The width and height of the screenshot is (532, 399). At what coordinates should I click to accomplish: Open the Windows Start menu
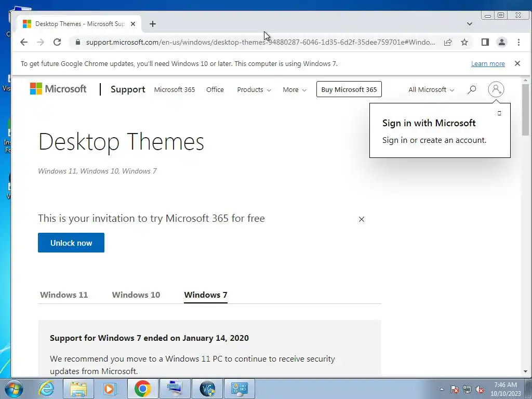pyautogui.click(x=14, y=389)
